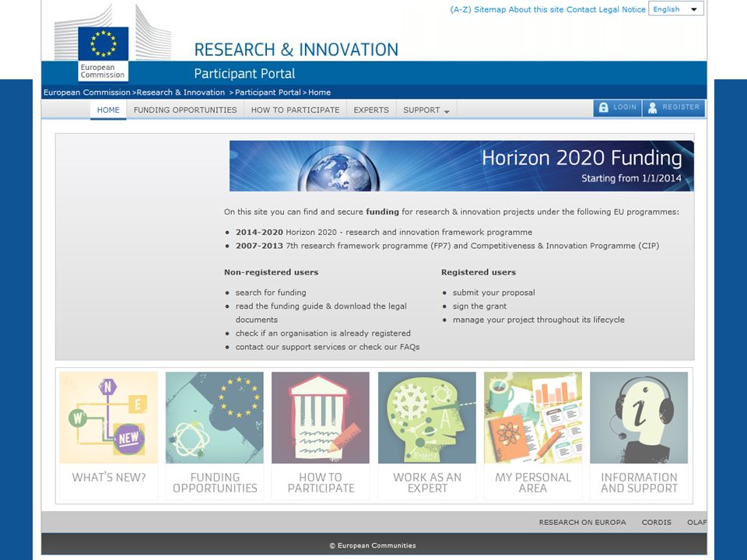Click the WHAT'S NEW? caption

(109, 477)
